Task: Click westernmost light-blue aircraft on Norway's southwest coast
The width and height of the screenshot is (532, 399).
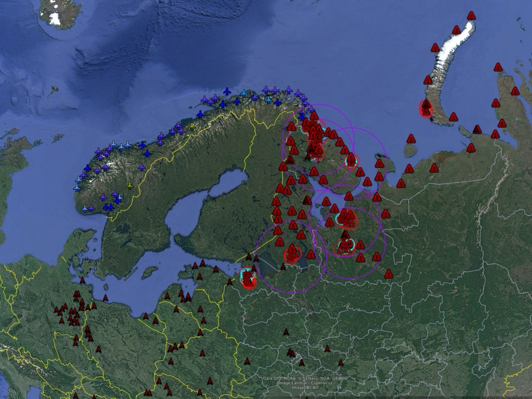Action: coord(77,188)
